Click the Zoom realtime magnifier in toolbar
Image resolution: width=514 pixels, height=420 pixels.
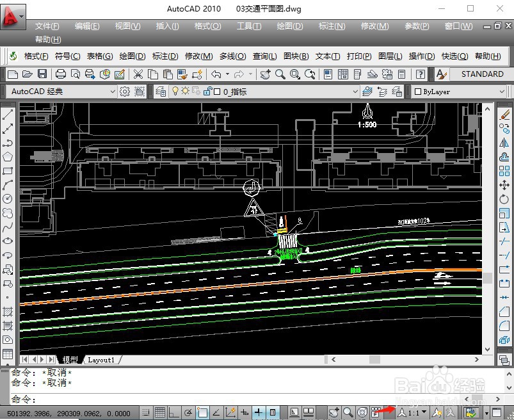click(x=280, y=74)
